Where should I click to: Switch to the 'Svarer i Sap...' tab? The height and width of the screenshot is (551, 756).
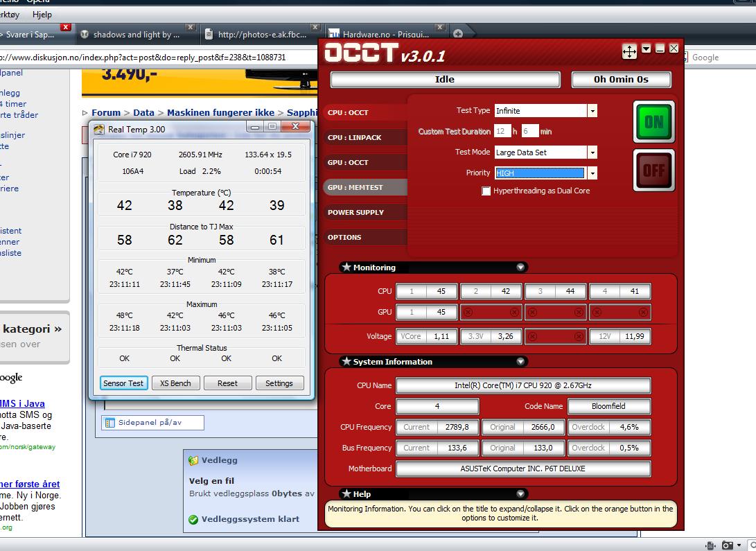tap(30, 34)
